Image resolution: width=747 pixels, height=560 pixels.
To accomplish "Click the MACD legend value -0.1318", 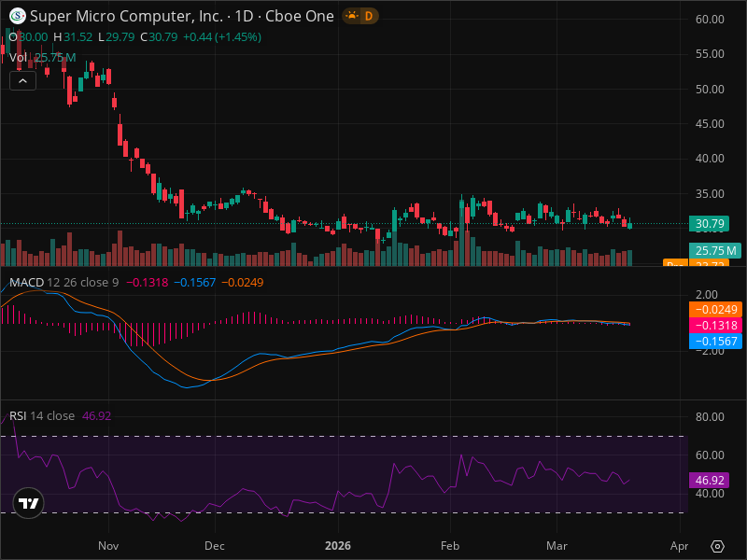I will click(x=148, y=283).
